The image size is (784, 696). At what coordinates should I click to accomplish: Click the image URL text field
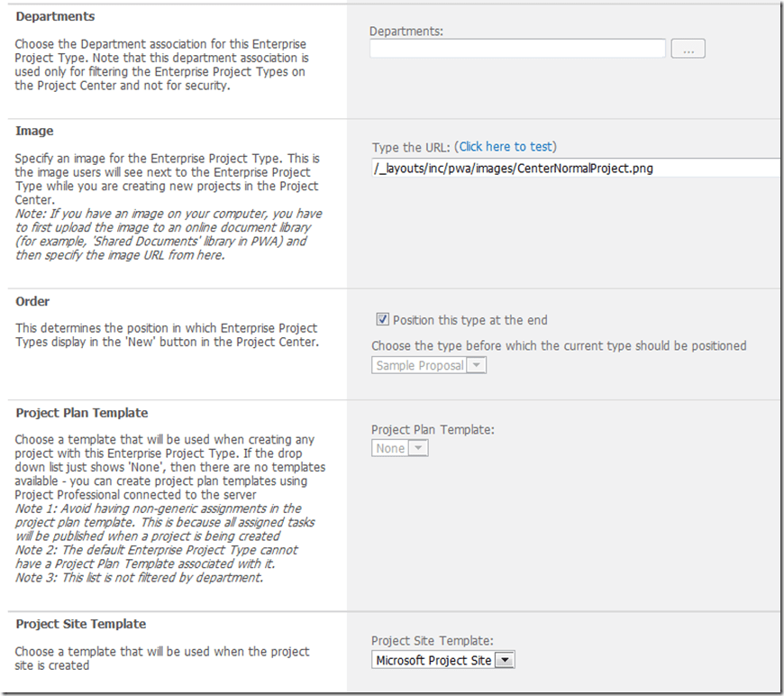pyautogui.click(x=577, y=168)
